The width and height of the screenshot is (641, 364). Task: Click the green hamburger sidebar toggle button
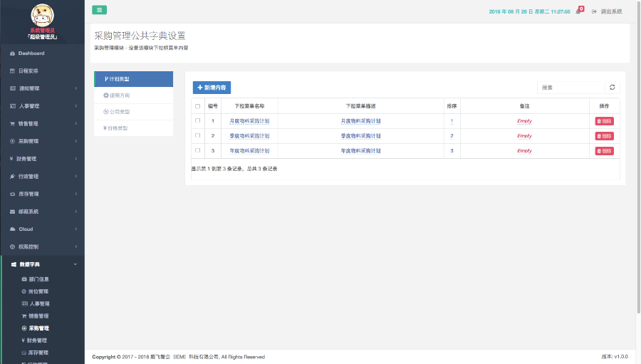point(99,10)
